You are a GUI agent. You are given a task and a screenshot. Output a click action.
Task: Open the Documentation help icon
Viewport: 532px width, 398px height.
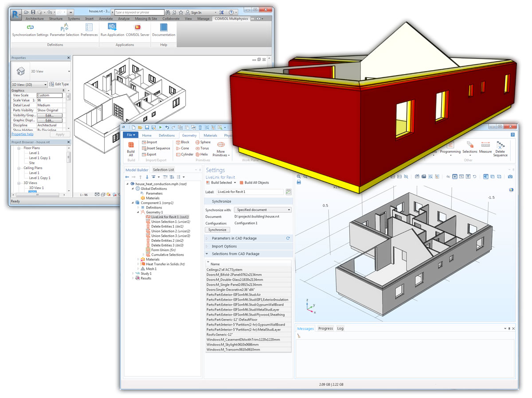coord(164,27)
